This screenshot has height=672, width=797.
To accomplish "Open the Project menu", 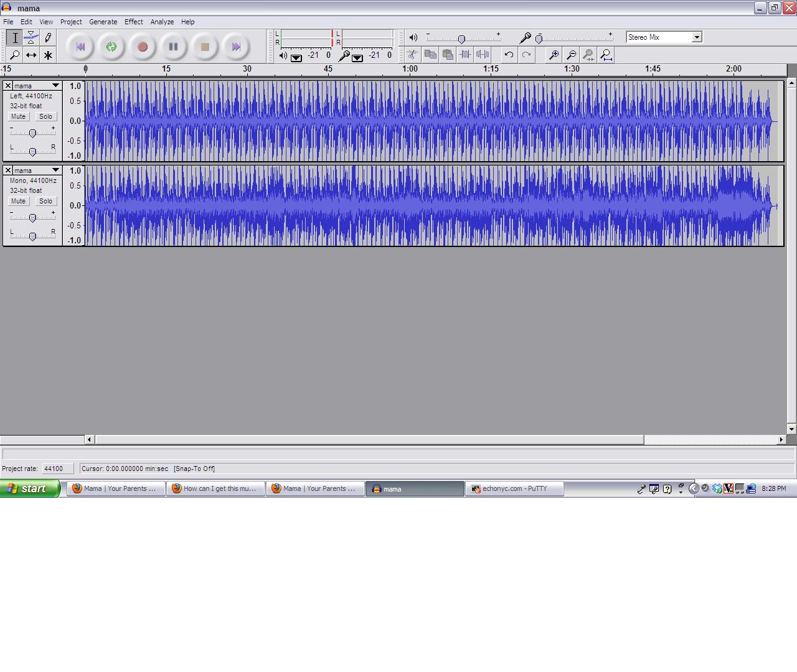I will click(71, 22).
